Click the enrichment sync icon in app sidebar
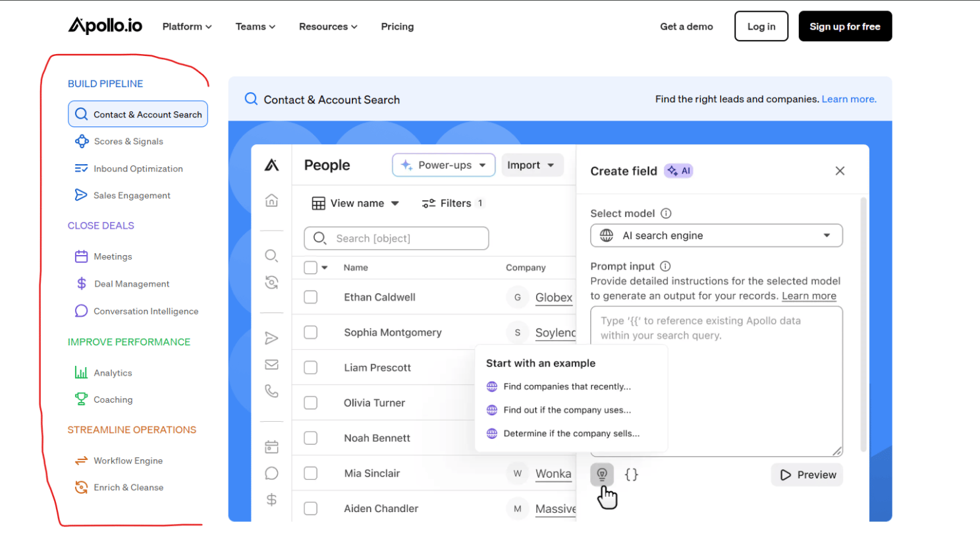Viewport: 980px width, 549px height. click(x=271, y=283)
